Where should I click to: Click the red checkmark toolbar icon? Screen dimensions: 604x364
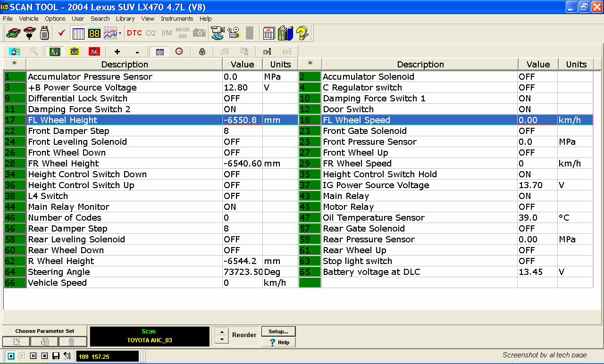[61, 33]
